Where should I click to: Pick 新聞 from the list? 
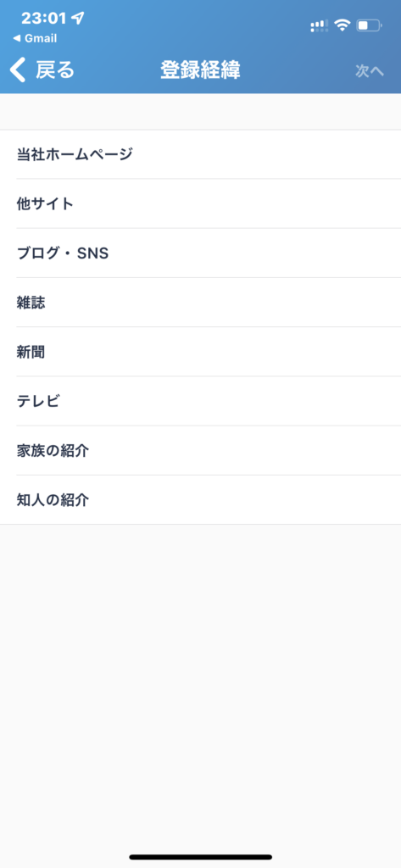[200, 352]
